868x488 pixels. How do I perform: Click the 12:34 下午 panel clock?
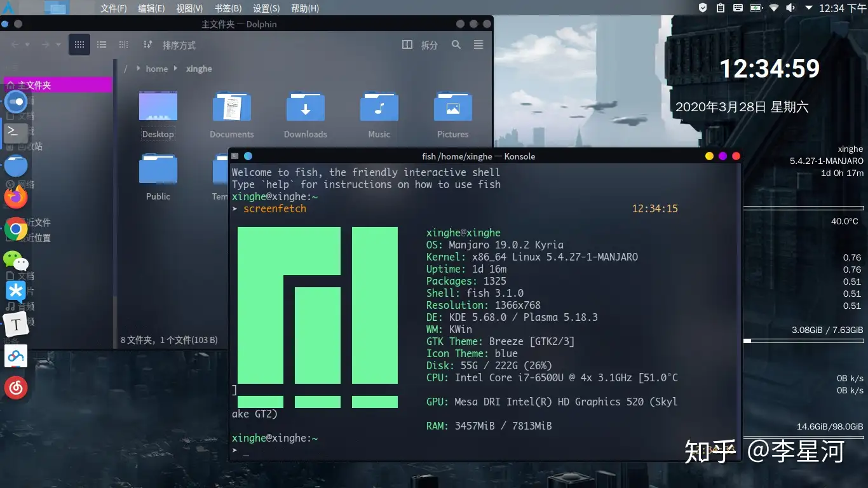[842, 8]
